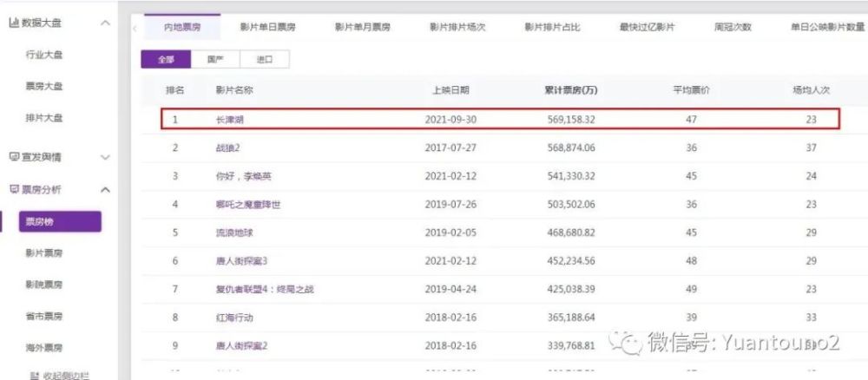Open 票房大盘 in the sidebar

(x=44, y=86)
